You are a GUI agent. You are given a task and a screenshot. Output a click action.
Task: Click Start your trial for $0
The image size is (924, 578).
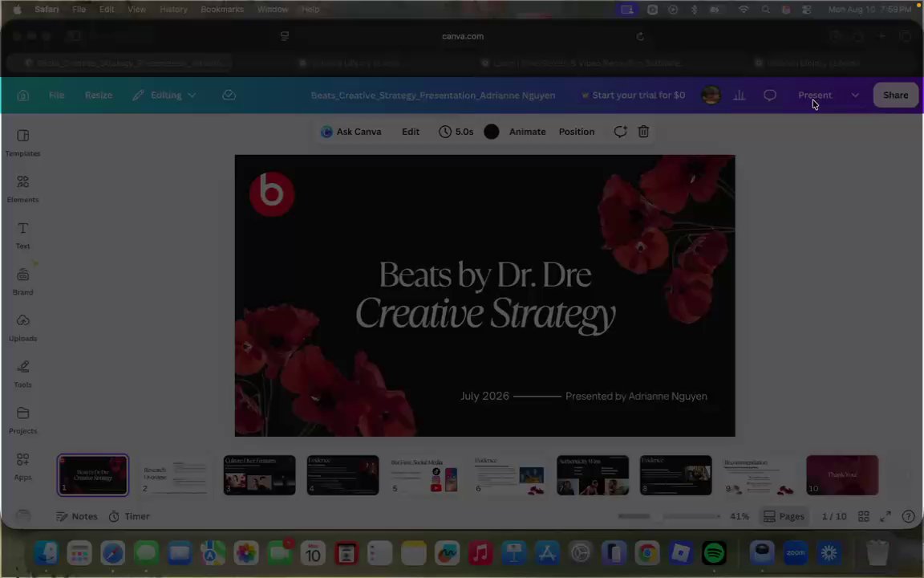click(633, 95)
